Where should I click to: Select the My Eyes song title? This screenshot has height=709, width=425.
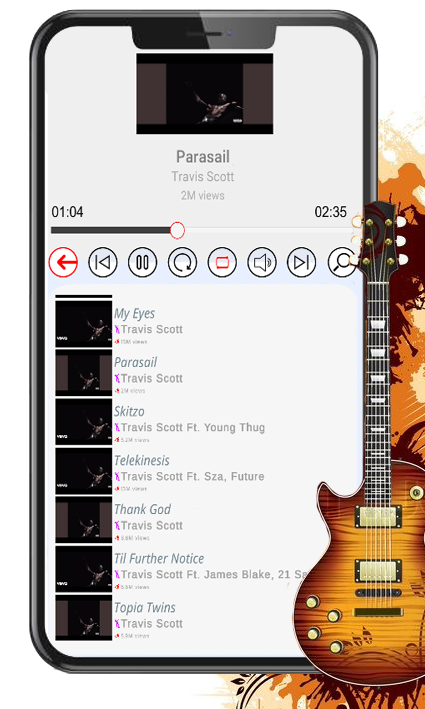[134, 313]
